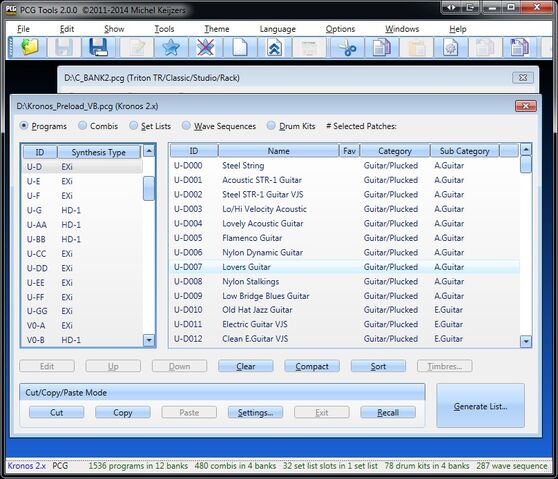Screen dimensions: 558x479
Task: Click the greyed-out pages icon after gear page
Action: pyautogui.click(x=485, y=47)
